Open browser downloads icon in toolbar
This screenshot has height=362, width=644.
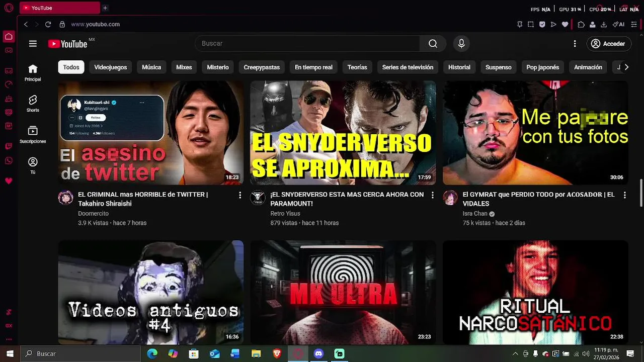pyautogui.click(x=604, y=24)
